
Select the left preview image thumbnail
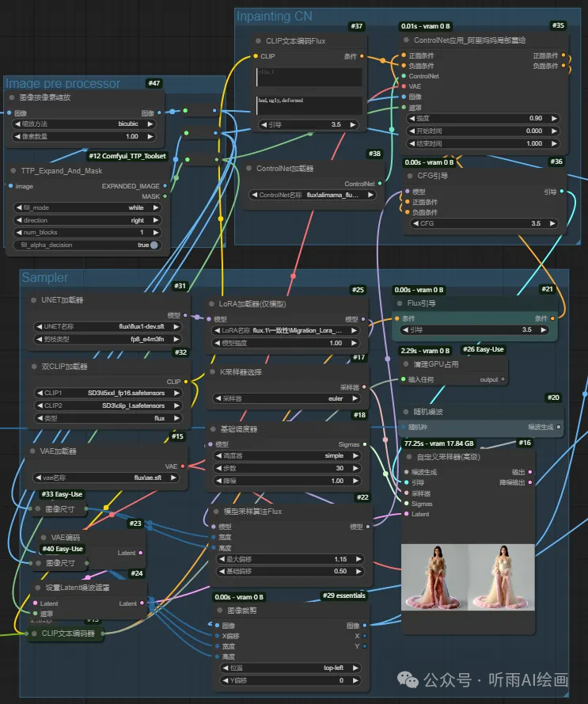point(434,577)
